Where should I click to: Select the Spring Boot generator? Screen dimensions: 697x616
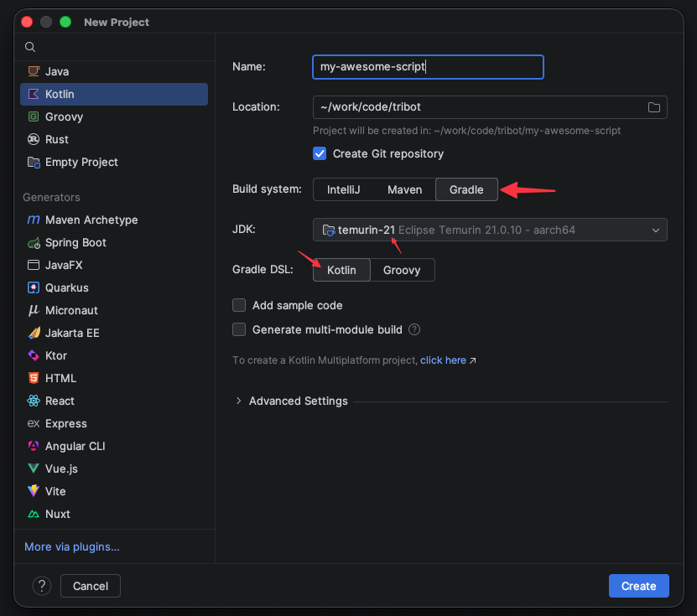tap(75, 242)
